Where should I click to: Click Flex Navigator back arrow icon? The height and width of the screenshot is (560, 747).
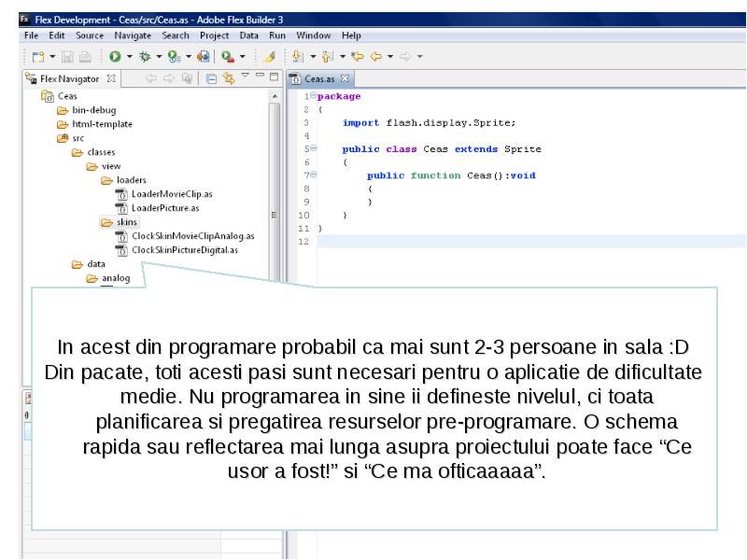tap(151, 78)
